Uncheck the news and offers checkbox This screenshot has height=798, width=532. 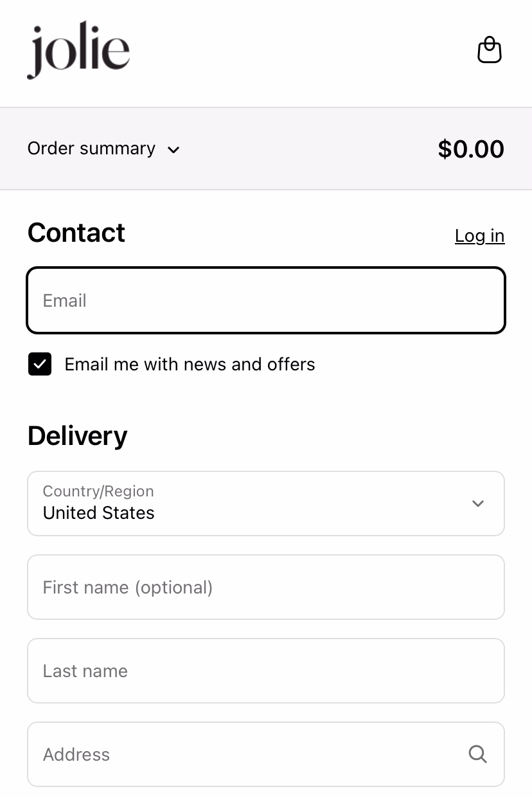pyautogui.click(x=40, y=364)
